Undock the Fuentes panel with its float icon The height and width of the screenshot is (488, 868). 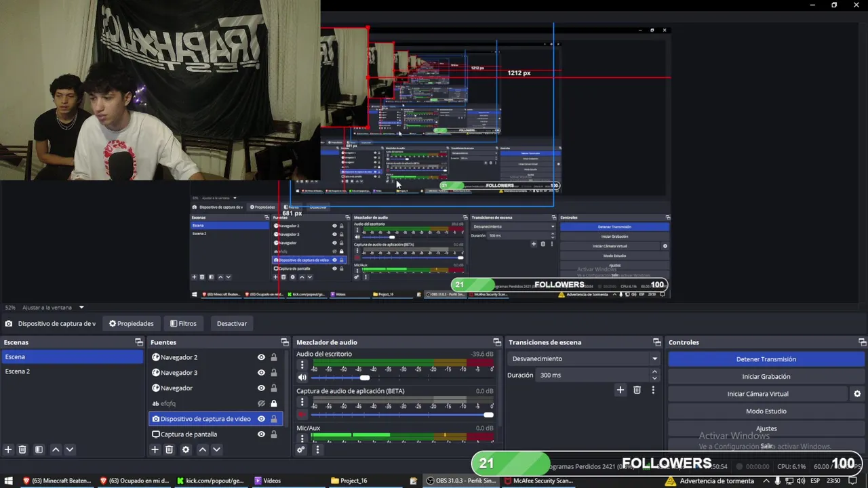[x=285, y=342]
